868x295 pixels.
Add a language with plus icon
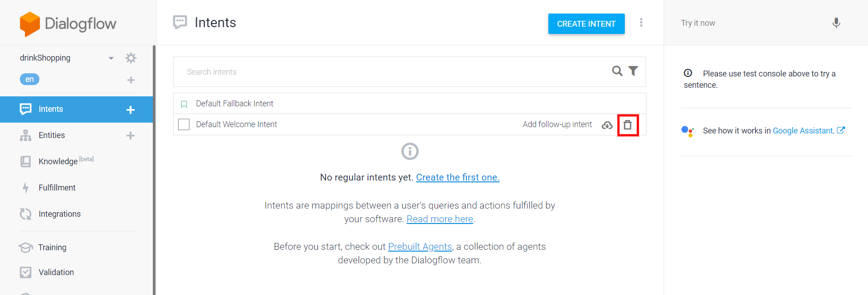pos(131,80)
